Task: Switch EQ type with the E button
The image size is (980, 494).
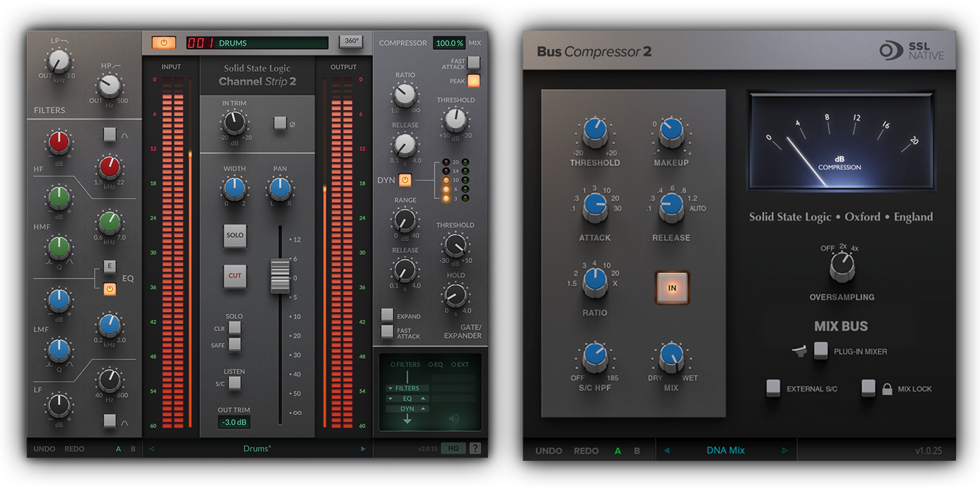Action: coord(109,266)
